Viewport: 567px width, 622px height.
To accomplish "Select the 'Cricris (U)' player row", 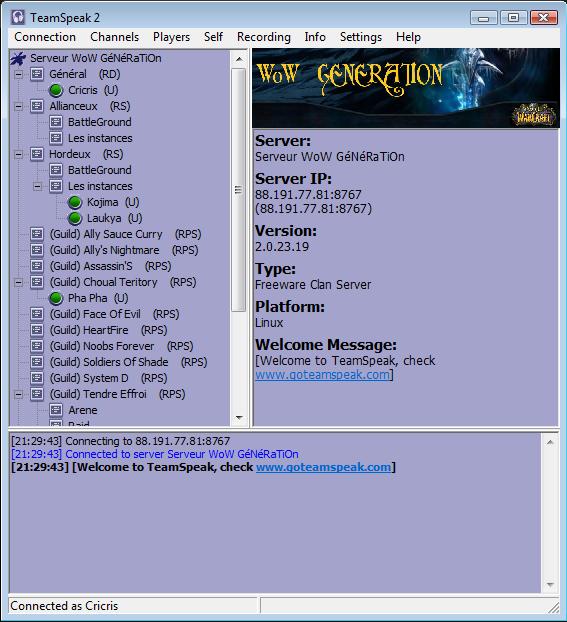I will (x=93, y=90).
